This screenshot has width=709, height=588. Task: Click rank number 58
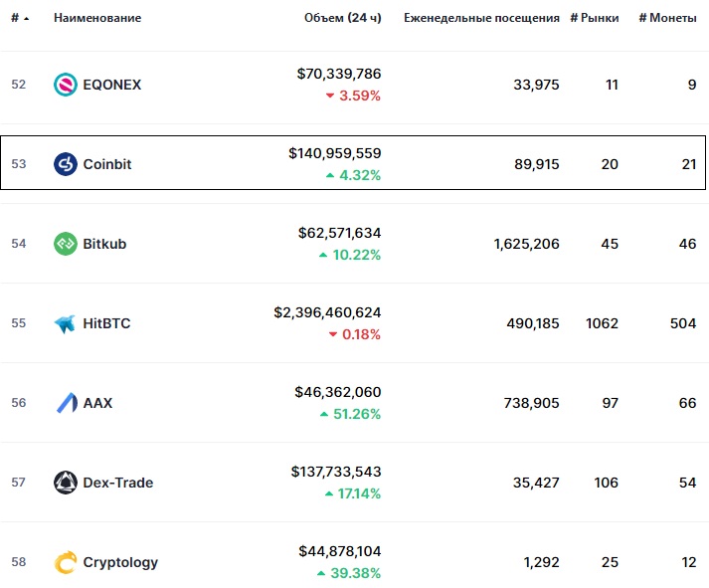(19, 562)
